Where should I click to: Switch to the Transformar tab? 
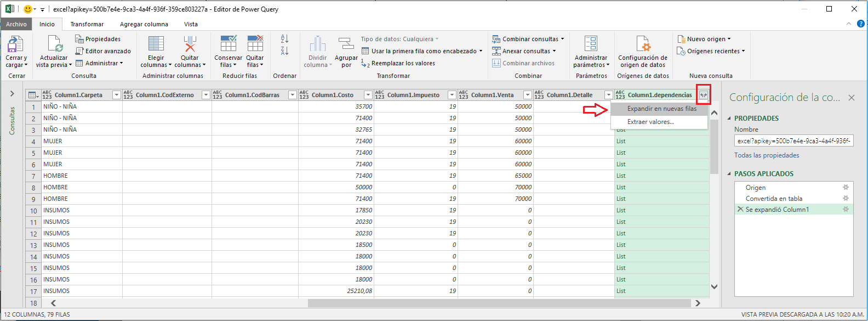(87, 24)
